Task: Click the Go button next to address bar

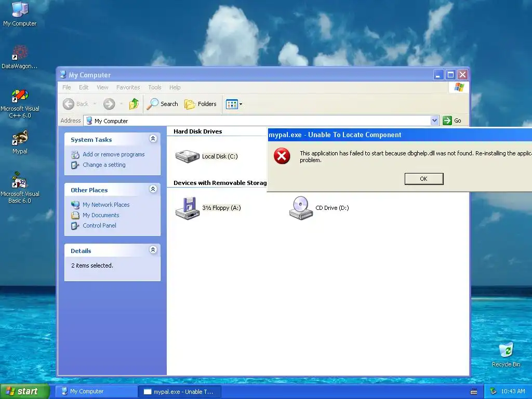Action: click(x=452, y=121)
